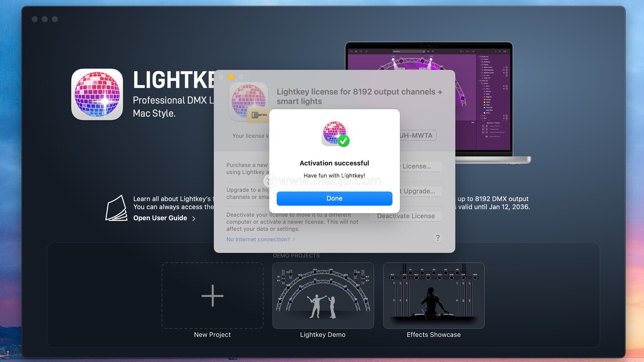Click the Lightkey disco ball app icon

click(97, 95)
